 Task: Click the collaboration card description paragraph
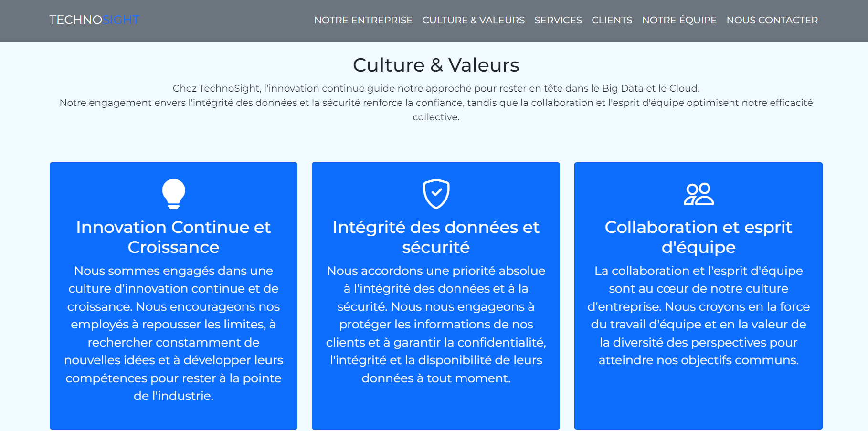click(x=698, y=315)
